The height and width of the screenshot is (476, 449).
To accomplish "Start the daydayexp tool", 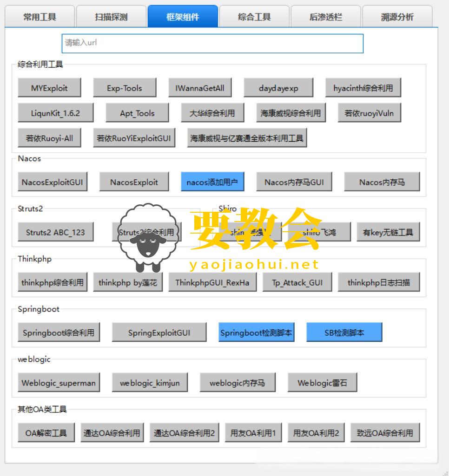I will coord(278,88).
